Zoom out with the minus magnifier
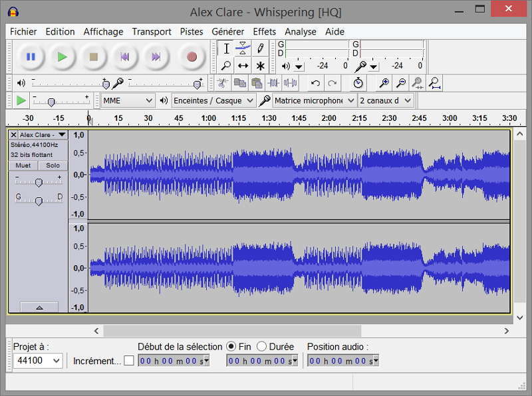The height and width of the screenshot is (396, 532). point(401,83)
